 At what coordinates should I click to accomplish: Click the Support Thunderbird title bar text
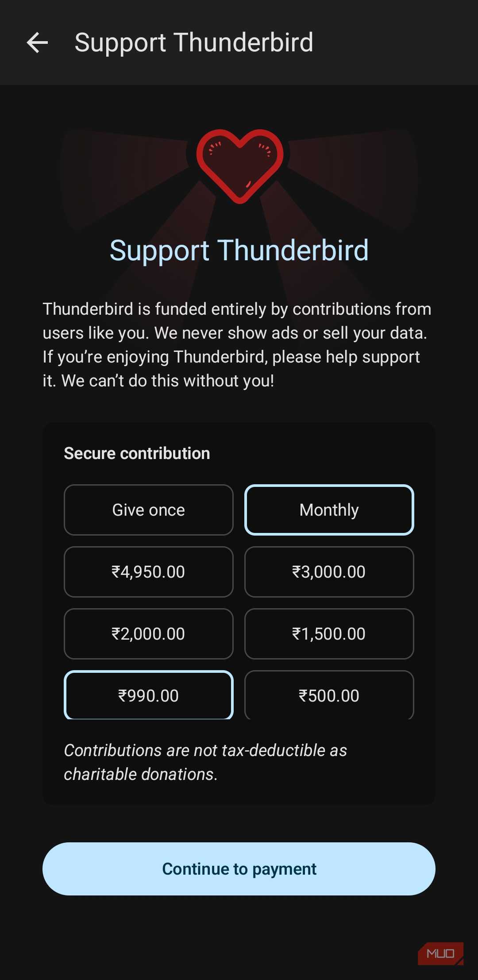click(x=194, y=42)
